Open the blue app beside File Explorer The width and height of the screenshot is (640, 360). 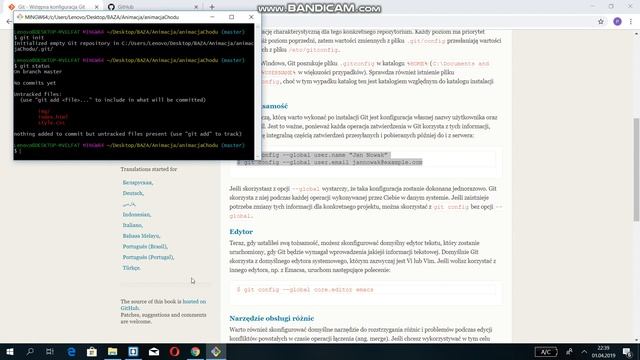[x=133, y=351]
